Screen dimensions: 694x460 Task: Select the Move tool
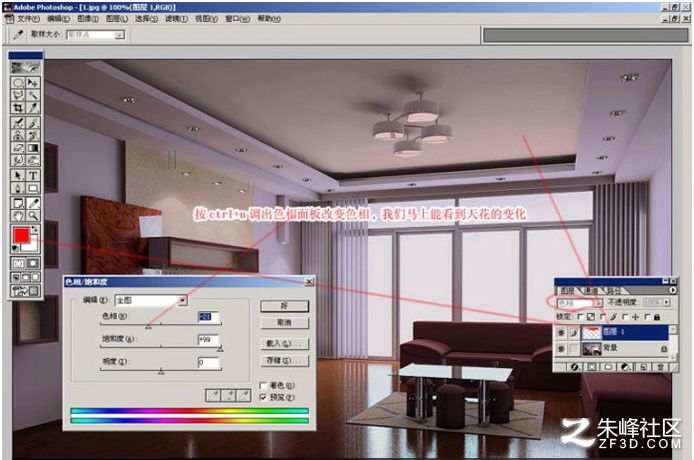33,82
